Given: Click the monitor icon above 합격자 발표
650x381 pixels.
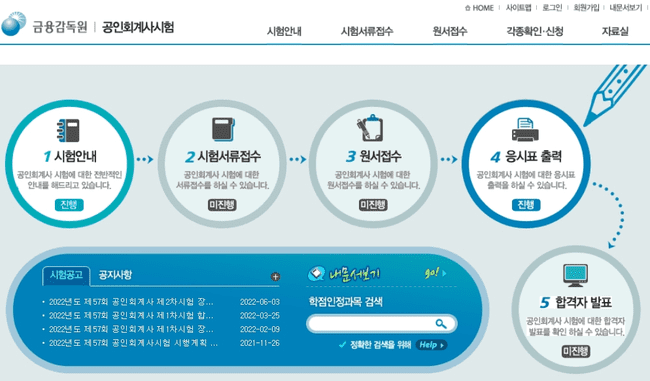Looking at the screenshot, I should [575, 275].
